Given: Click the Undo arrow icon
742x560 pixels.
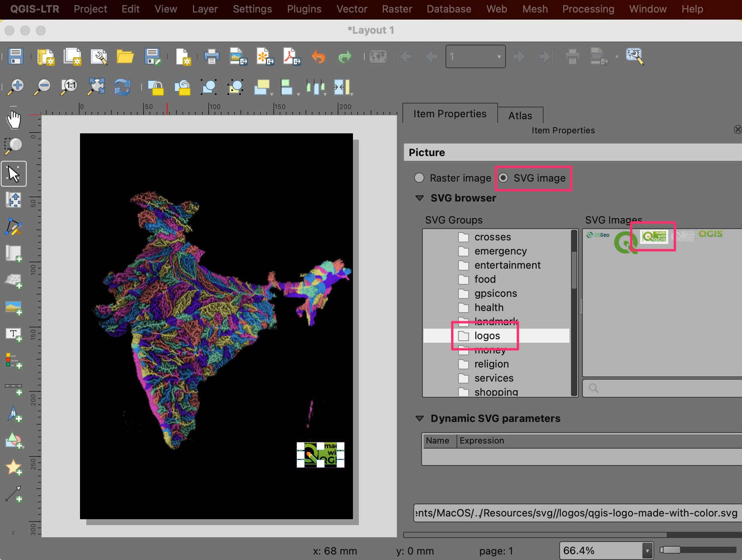Looking at the screenshot, I should (318, 56).
